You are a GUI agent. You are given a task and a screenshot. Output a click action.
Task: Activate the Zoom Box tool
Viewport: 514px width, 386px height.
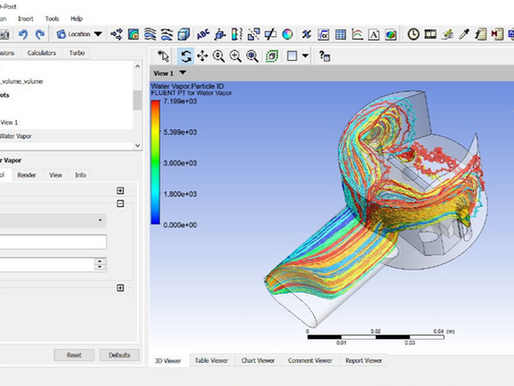pos(235,56)
